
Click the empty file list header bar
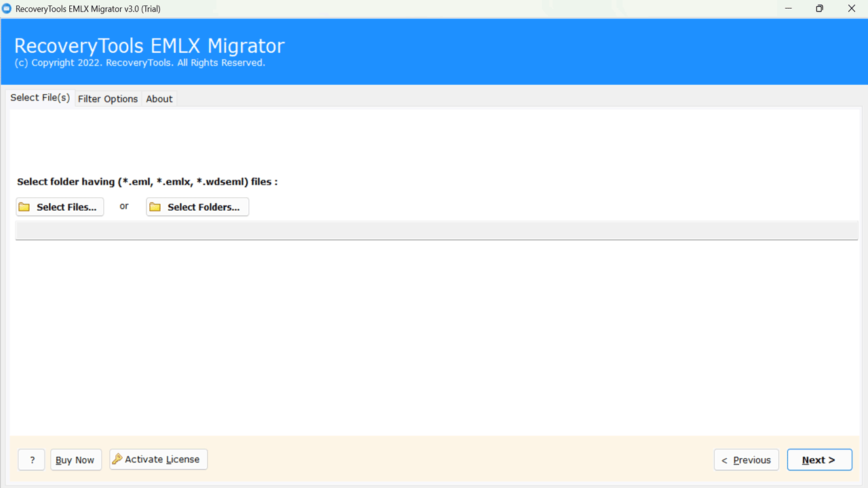point(437,230)
